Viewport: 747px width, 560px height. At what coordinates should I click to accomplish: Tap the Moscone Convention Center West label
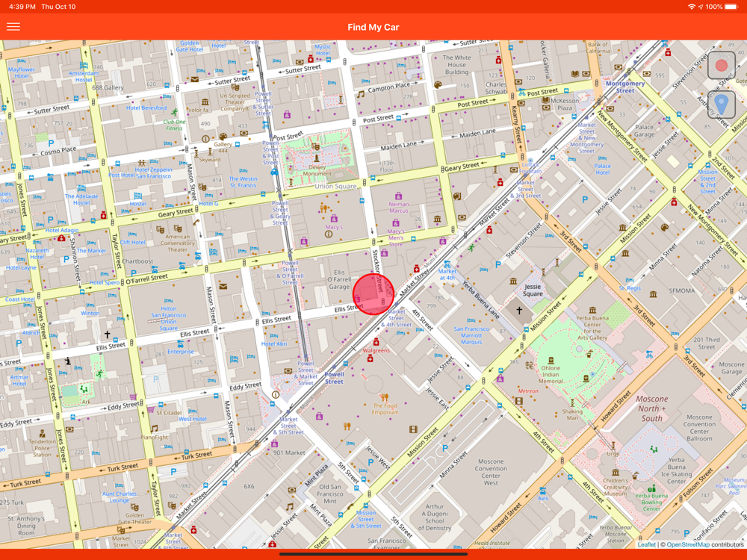pos(491,472)
